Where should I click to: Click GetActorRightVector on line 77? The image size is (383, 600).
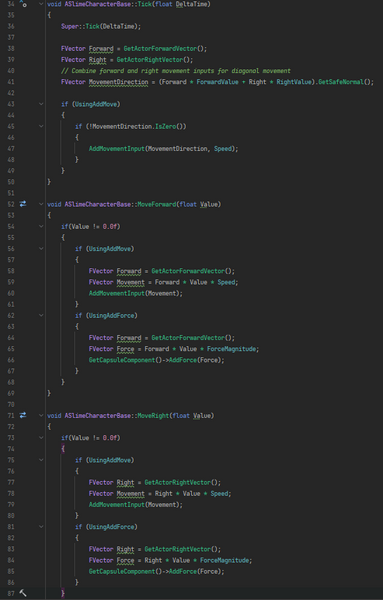coord(177,483)
